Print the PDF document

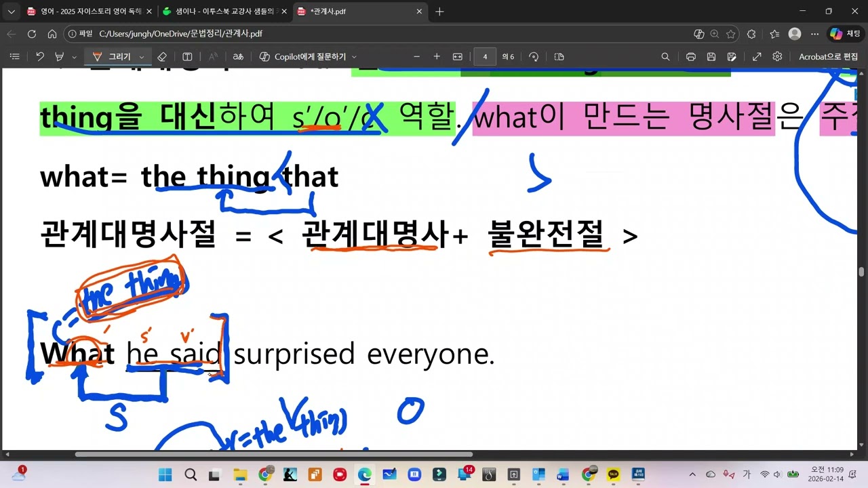click(x=691, y=57)
